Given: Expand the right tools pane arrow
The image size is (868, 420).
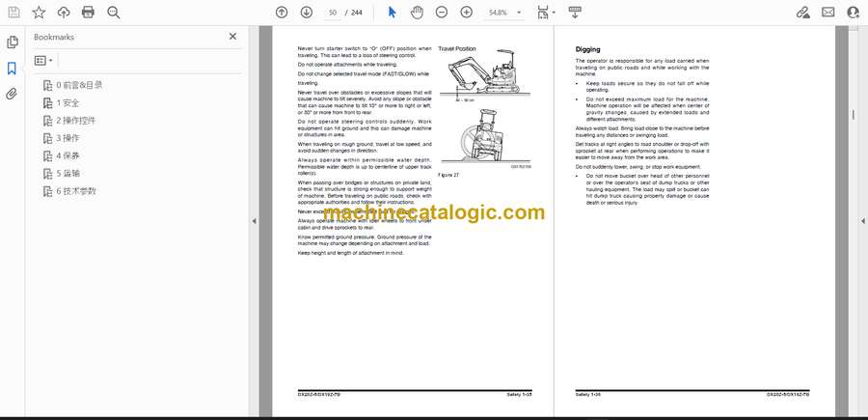Looking at the screenshot, I should click(x=862, y=221).
